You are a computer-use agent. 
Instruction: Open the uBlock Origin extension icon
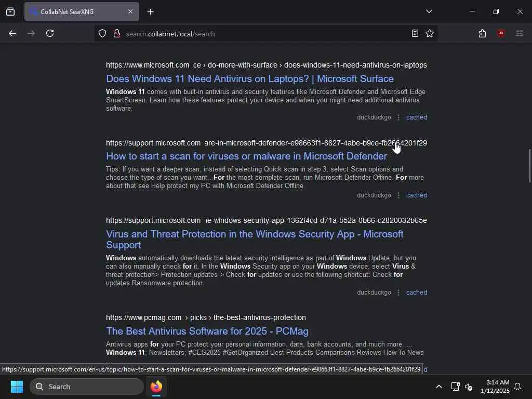501,33
